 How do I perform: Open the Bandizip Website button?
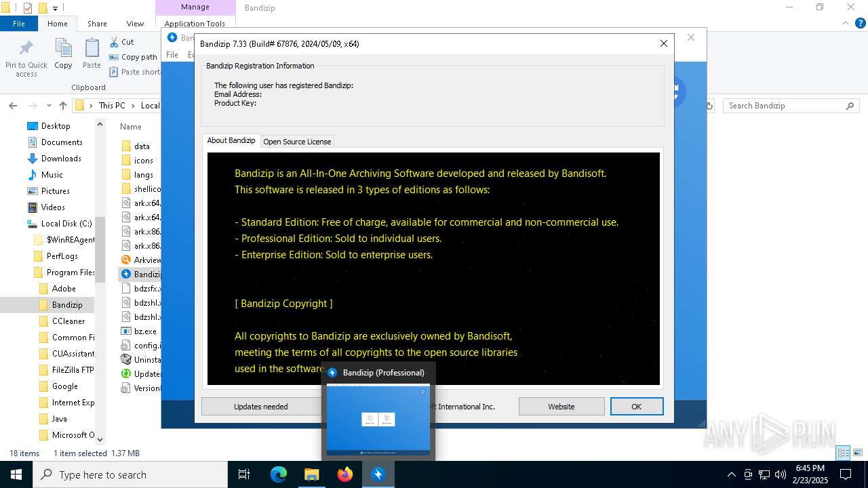561,407
